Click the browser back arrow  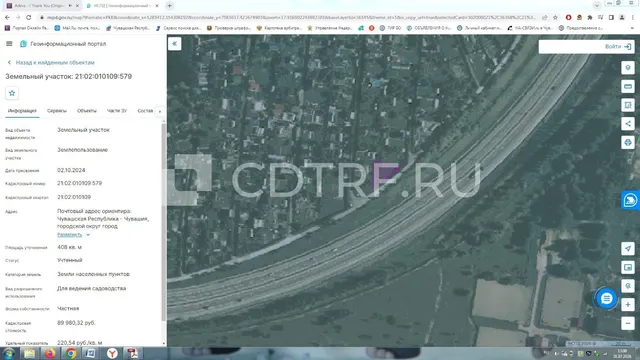(7, 18)
